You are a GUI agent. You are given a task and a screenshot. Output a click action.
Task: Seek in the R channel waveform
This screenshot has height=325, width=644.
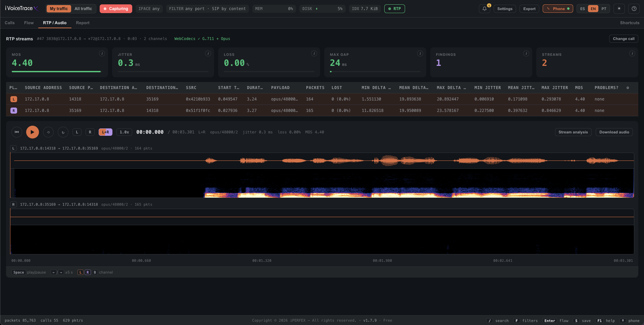pyautogui.click(x=322, y=217)
